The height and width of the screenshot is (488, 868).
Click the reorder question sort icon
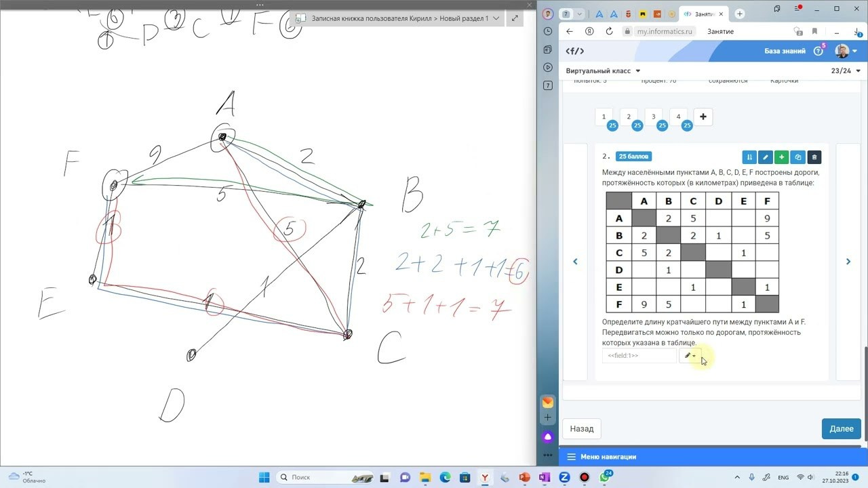(x=749, y=157)
